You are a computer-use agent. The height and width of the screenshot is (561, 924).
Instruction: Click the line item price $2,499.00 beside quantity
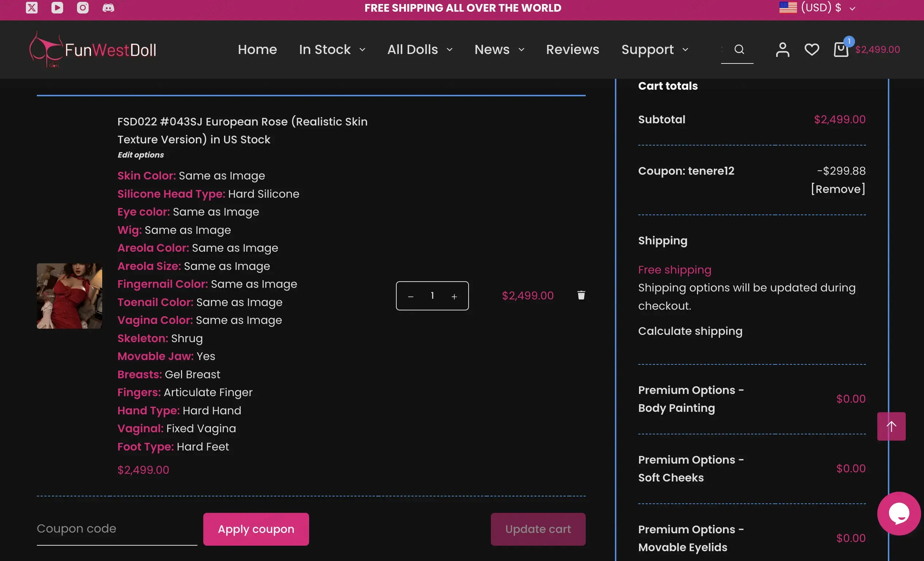pos(528,296)
